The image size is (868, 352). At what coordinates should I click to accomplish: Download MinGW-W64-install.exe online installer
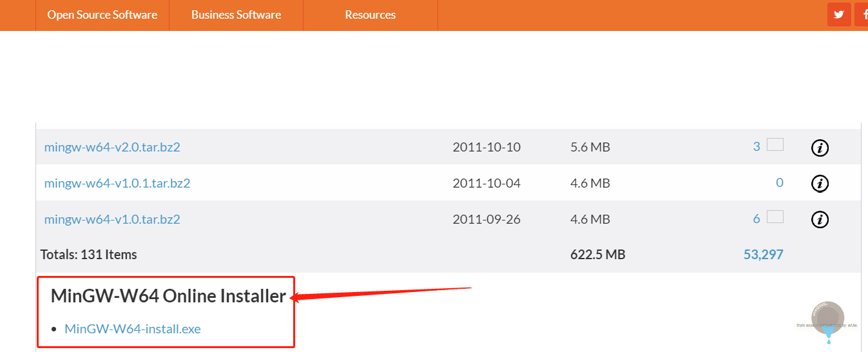[x=133, y=329]
